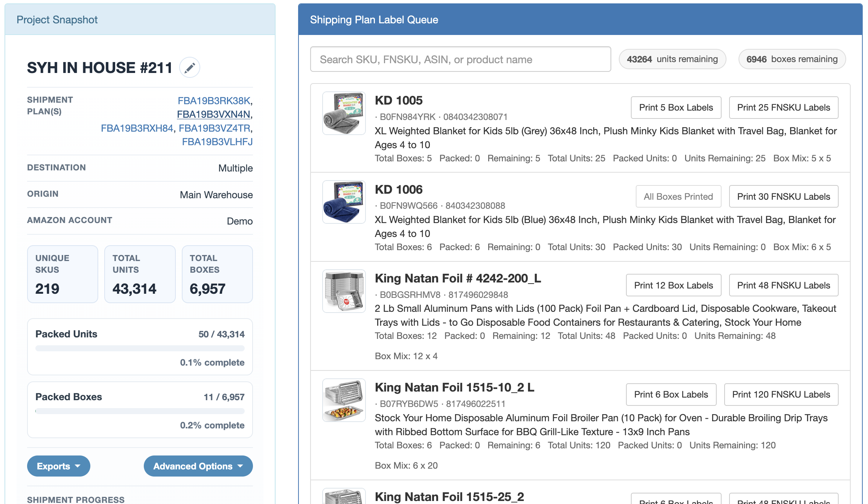
Task: Click the Unique SKUs 219 stat card
Action: 62,274
